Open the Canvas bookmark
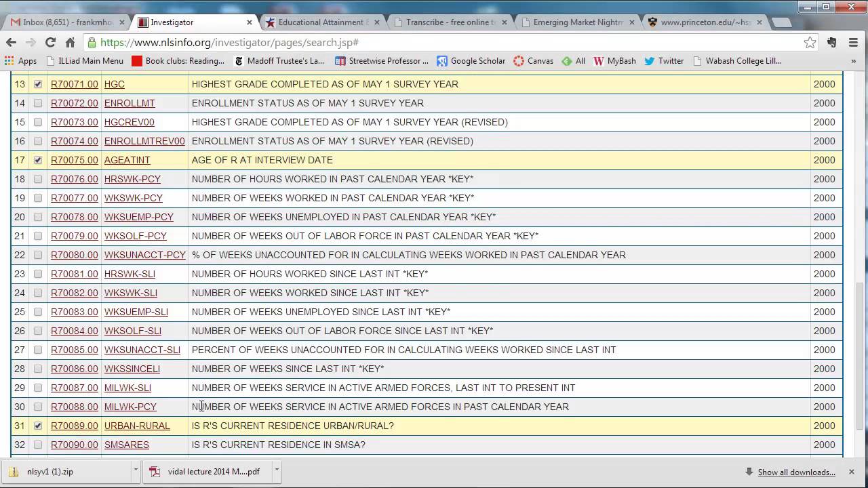Viewport: 868px width, 488px height. 534,61
